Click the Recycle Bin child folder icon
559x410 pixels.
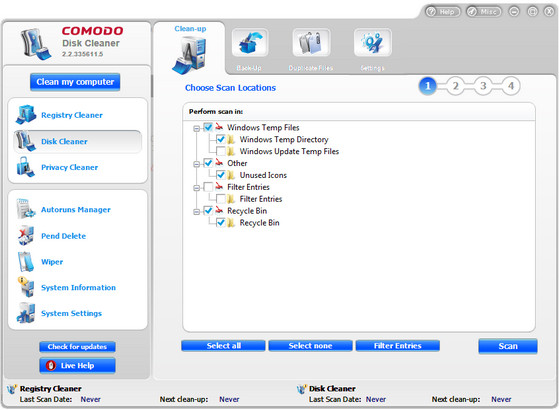coord(231,223)
